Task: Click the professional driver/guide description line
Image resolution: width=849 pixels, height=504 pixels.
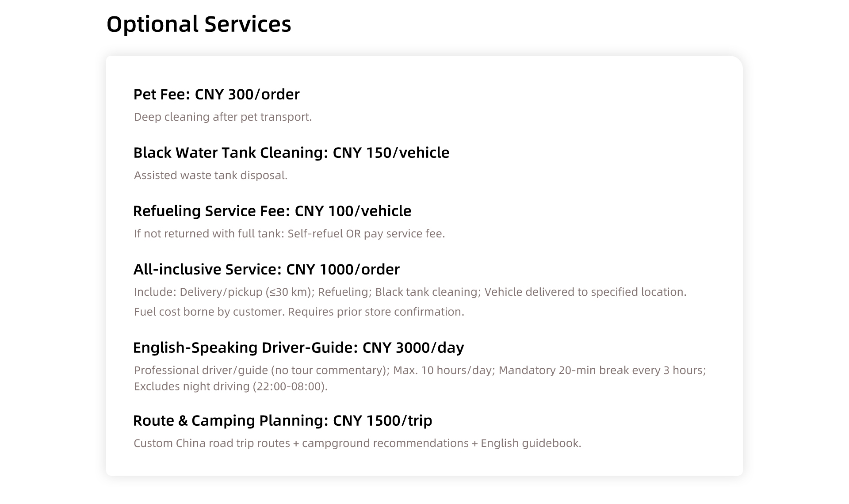Action: 420,370
